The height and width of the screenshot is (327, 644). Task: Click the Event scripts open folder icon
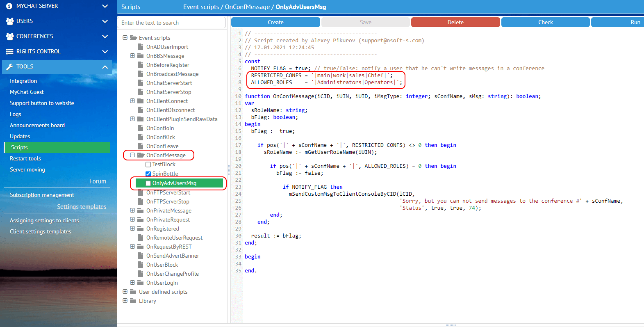click(x=133, y=38)
